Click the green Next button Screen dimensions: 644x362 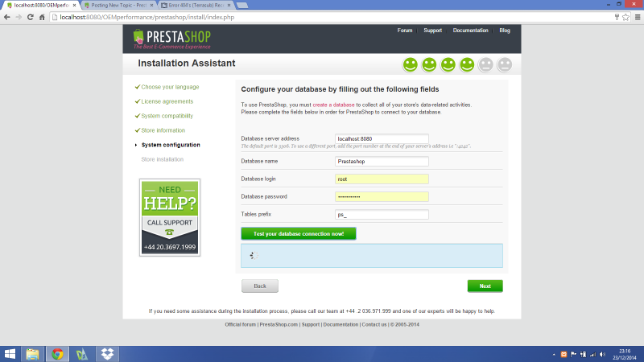[x=485, y=286]
